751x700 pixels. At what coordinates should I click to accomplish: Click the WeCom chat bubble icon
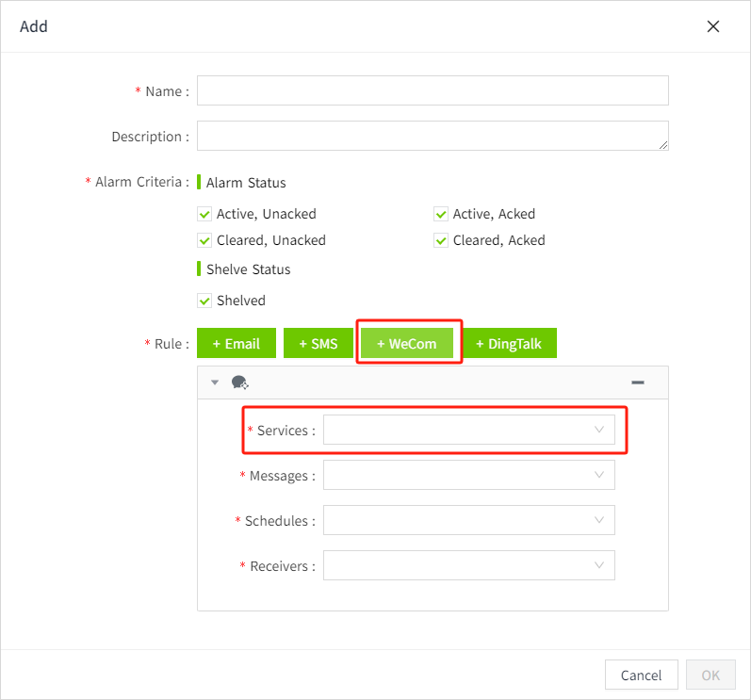tap(239, 383)
